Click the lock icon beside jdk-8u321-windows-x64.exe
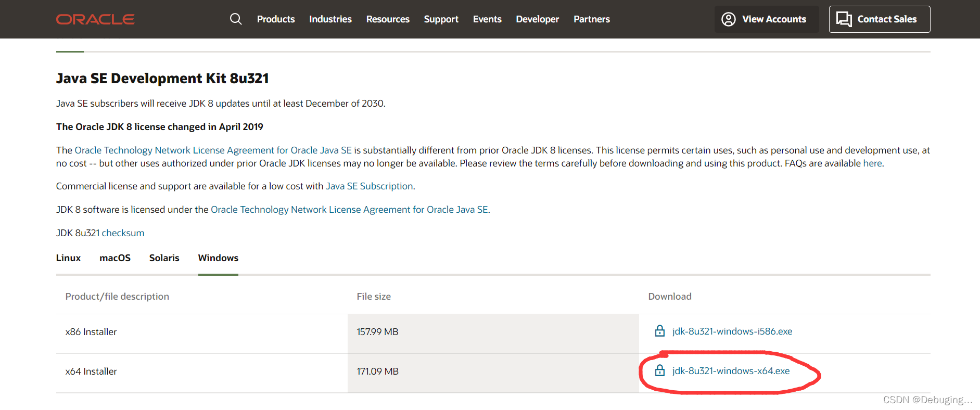This screenshot has height=410, width=980. 660,370
